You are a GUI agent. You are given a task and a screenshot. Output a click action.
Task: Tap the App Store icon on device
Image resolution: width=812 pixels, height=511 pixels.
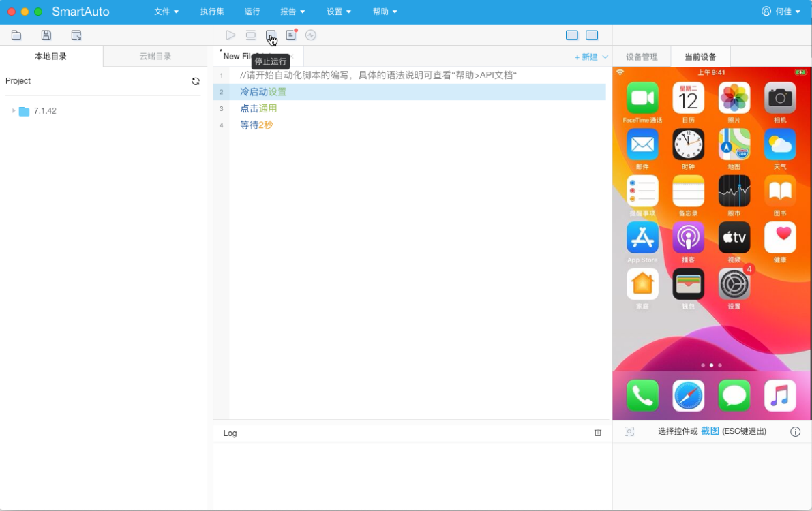642,238
